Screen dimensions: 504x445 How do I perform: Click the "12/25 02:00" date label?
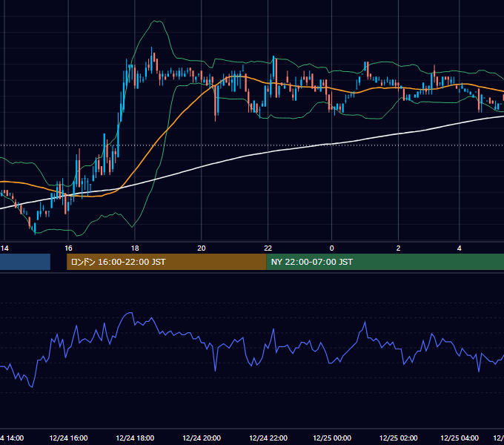tap(398, 438)
